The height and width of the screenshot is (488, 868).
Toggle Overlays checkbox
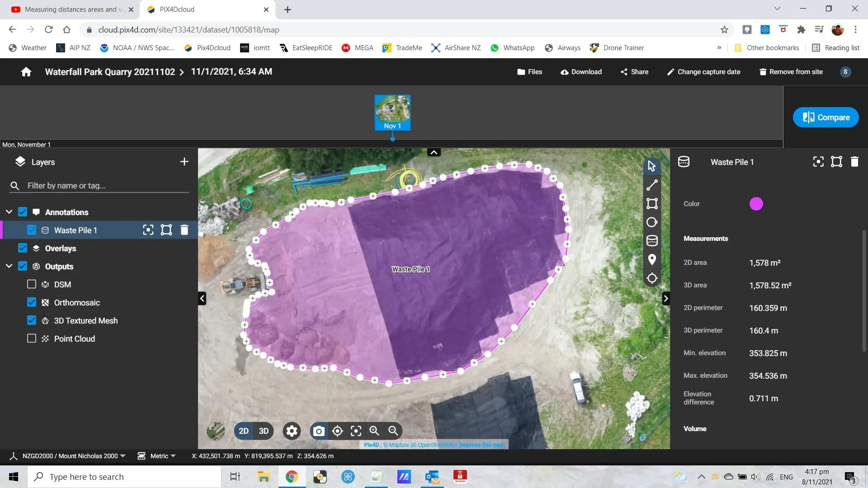tap(23, 248)
